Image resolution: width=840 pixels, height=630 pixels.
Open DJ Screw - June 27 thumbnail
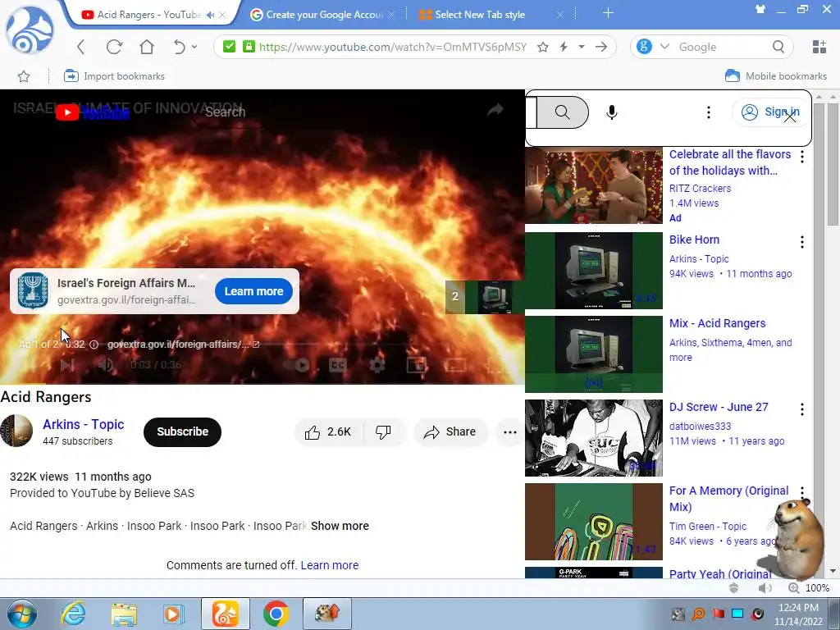click(x=594, y=438)
